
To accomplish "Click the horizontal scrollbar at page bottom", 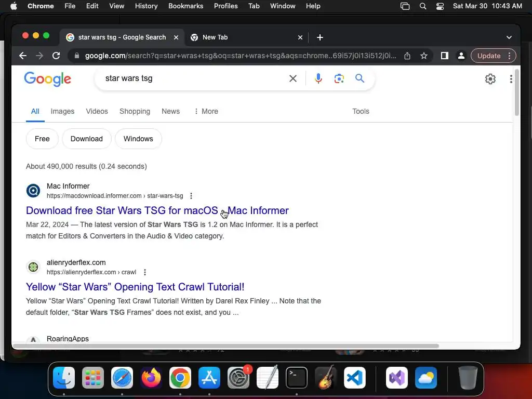I will (x=225, y=346).
